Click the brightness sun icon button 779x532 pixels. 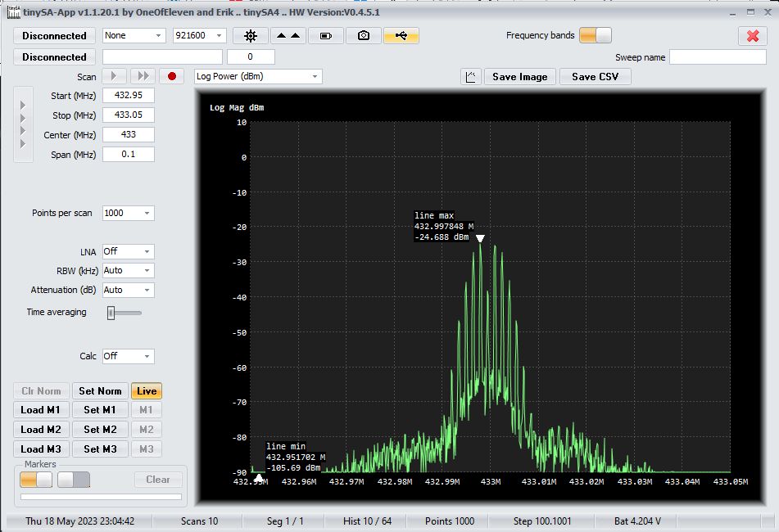click(251, 36)
